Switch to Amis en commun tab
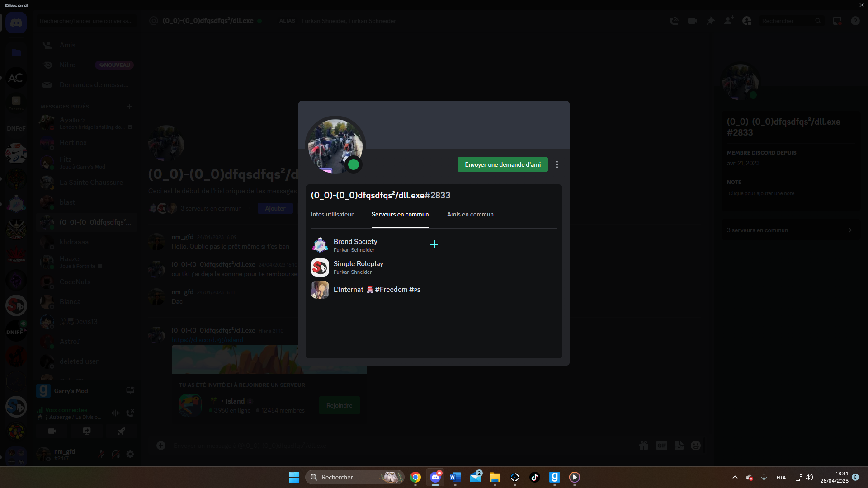 click(x=470, y=214)
